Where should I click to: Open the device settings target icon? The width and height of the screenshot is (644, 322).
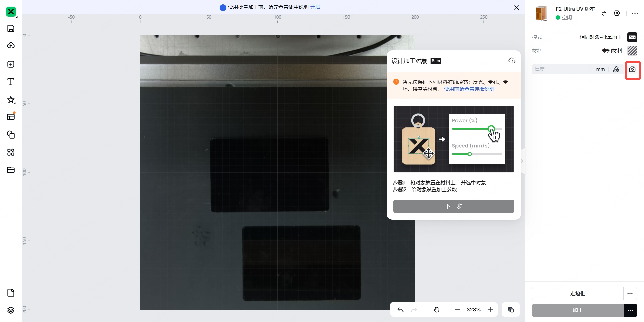(616, 13)
